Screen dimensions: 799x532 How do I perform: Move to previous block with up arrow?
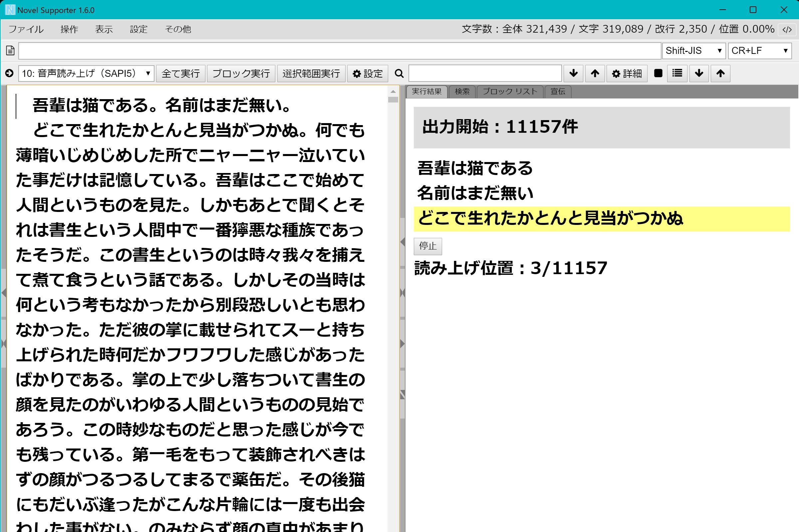point(720,74)
